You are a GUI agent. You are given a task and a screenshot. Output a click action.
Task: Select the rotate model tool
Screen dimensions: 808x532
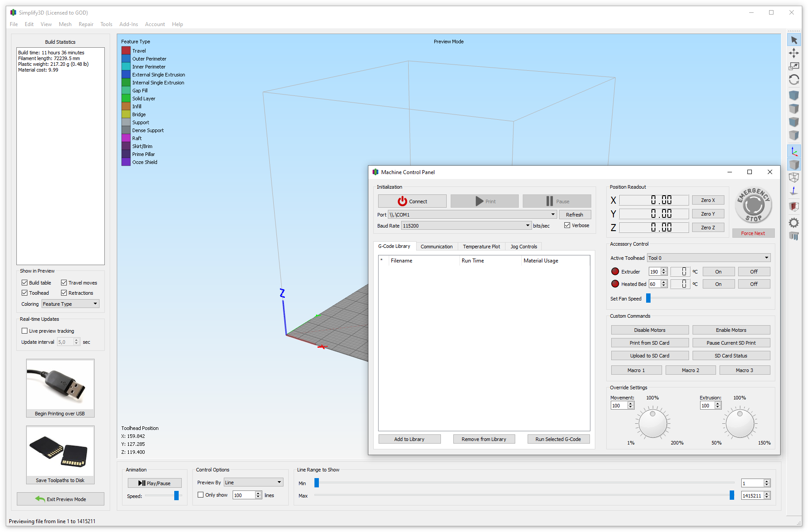[x=794, y=80]
